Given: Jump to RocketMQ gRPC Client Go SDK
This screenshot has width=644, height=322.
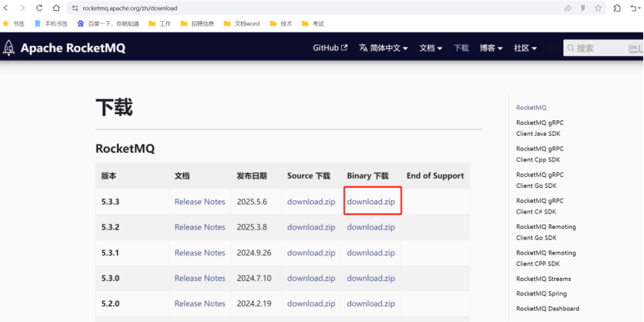Looking at the screenshot, I should [x=539, y=180].
